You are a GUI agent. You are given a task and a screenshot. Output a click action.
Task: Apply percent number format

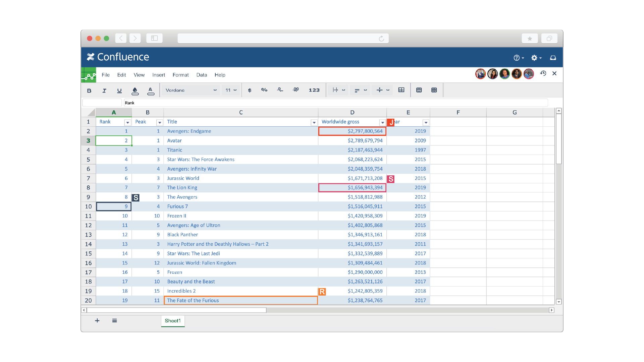coord(264,90)
